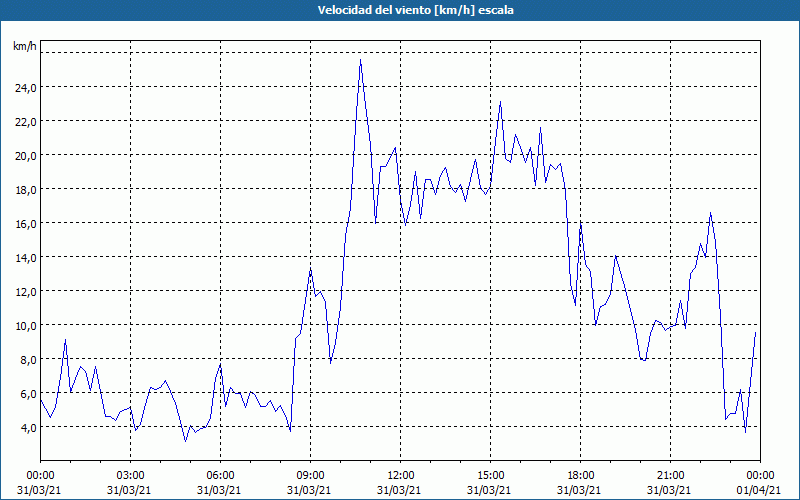Click the 31/03/21 date under 12:00
The image size is (800, 500).
click(x=399, y=490)
